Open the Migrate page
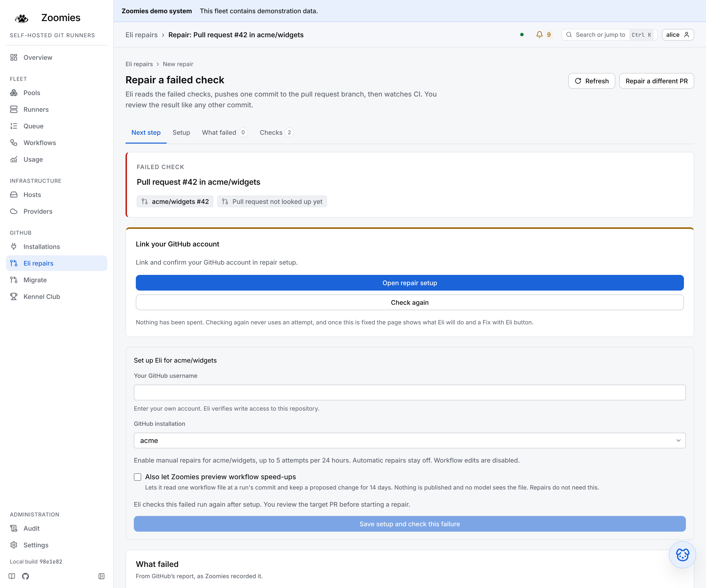 pyautogui.click(x=56, y=280)
